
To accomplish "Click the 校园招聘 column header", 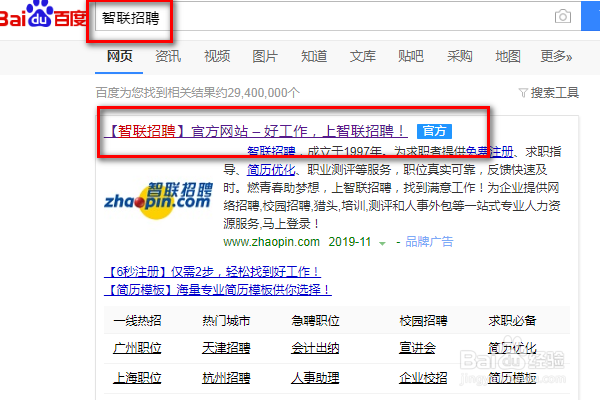I will point(423,320).
